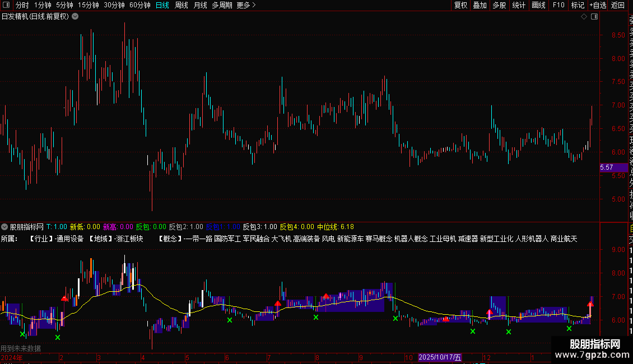
Task: Open 多周期 multi-period view
Action: pos(222,5)
